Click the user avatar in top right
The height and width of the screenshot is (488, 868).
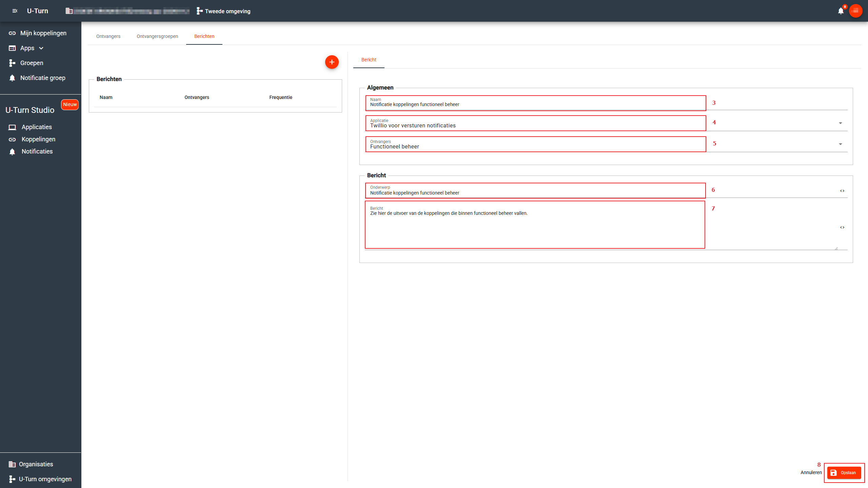855,11
